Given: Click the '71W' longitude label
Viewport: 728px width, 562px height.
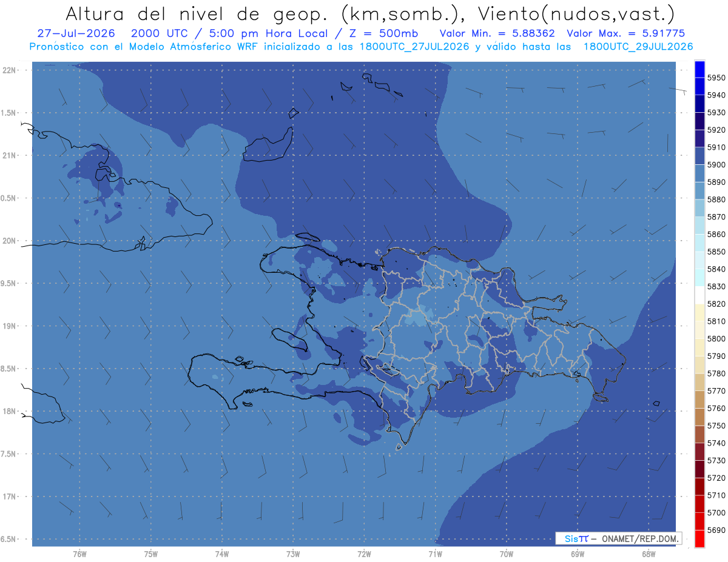Looking at the screenshot, I should tap(436, 554).
